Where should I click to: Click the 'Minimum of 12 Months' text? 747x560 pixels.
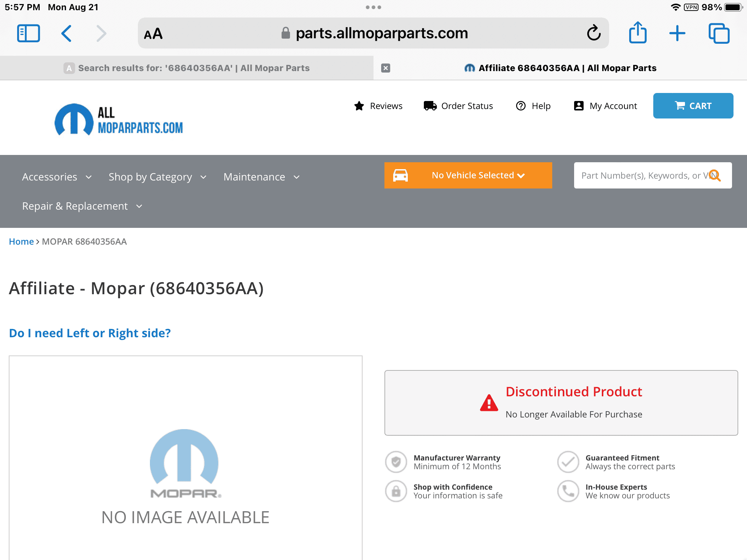coord(457,466)
